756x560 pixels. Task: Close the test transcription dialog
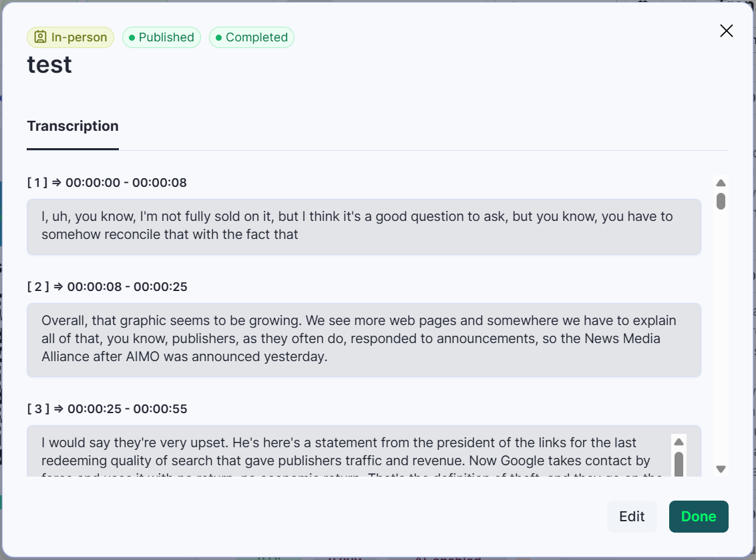click(x=726, y=31)
